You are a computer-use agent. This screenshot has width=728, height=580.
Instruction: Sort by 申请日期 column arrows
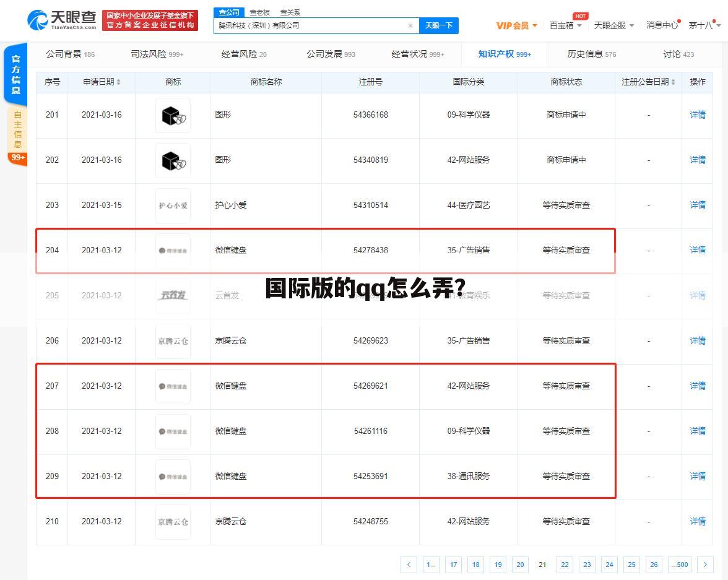[x=118, y=82]
